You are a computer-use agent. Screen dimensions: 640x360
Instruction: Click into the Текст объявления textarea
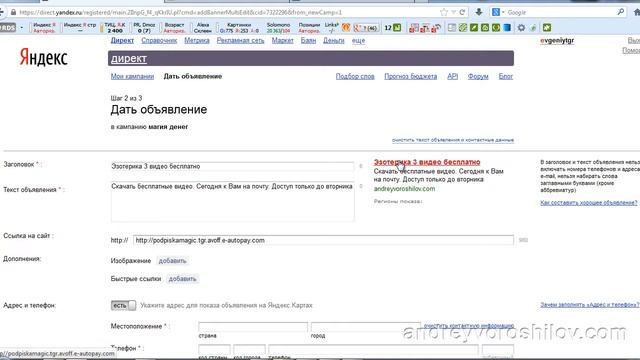click(232, 201)
